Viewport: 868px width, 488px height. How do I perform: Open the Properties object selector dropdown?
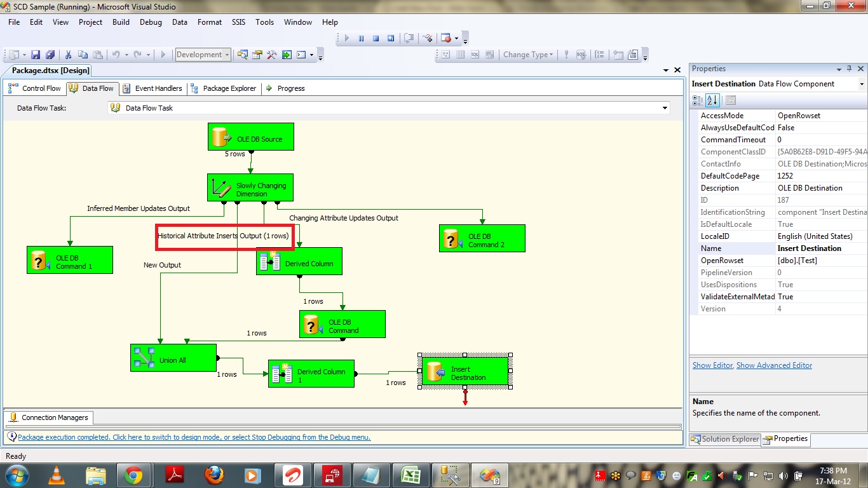pos(862,84)
